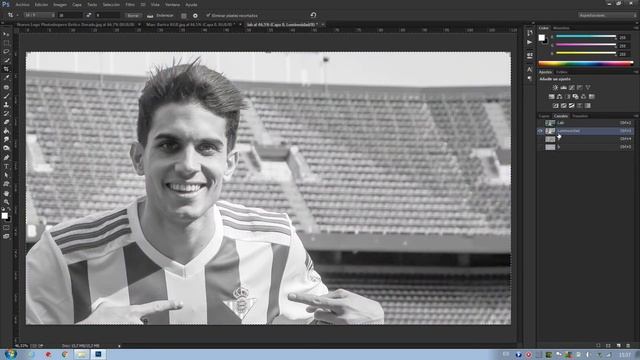This screenshot has width=640, height=360.
Task: Select the Eraser tool
Action: click(6, 122)
